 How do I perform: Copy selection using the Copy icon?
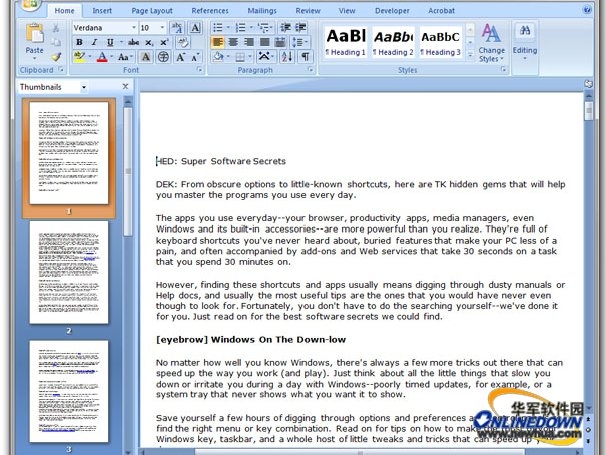[x=56, y=43]
